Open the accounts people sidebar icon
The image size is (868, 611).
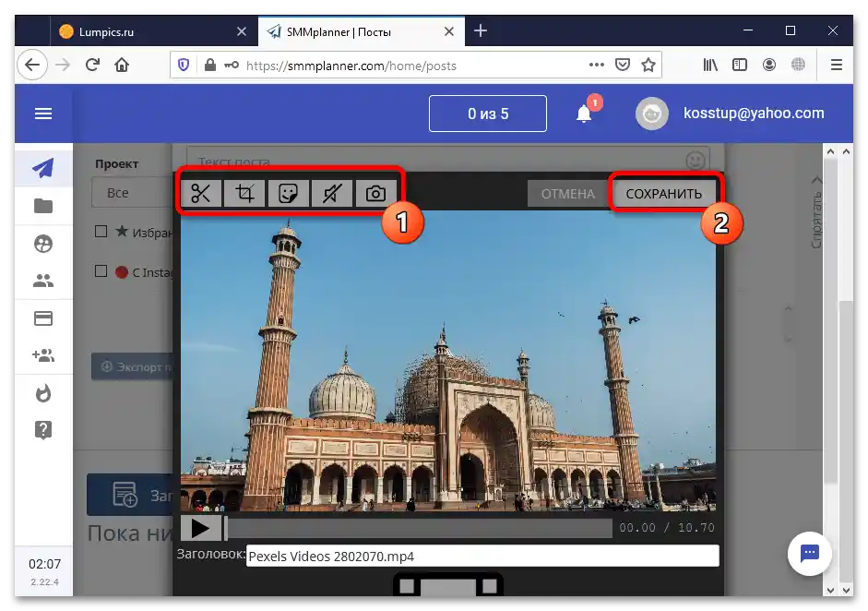point(43,282)
